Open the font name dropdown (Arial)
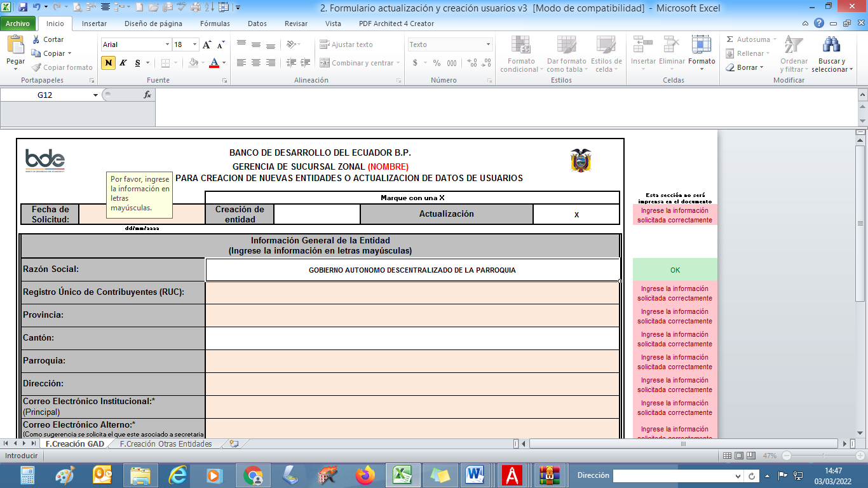The image size is (868, 488). click(168, 44)
